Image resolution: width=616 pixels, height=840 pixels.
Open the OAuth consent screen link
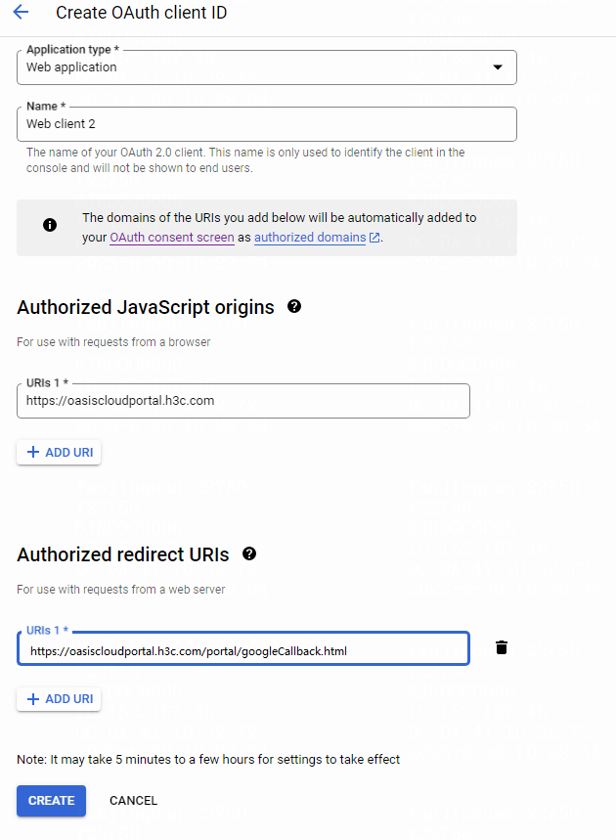(x=172, y=238)
